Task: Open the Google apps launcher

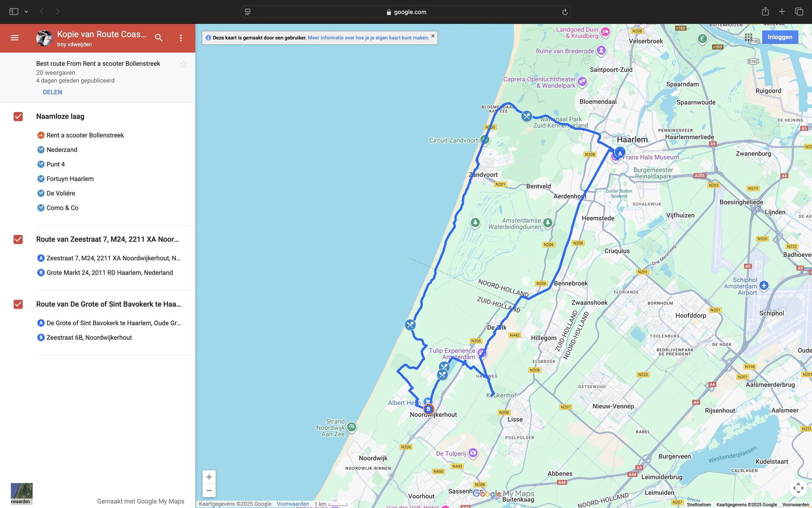Action: pyautogui.click(x=749, y=37)
